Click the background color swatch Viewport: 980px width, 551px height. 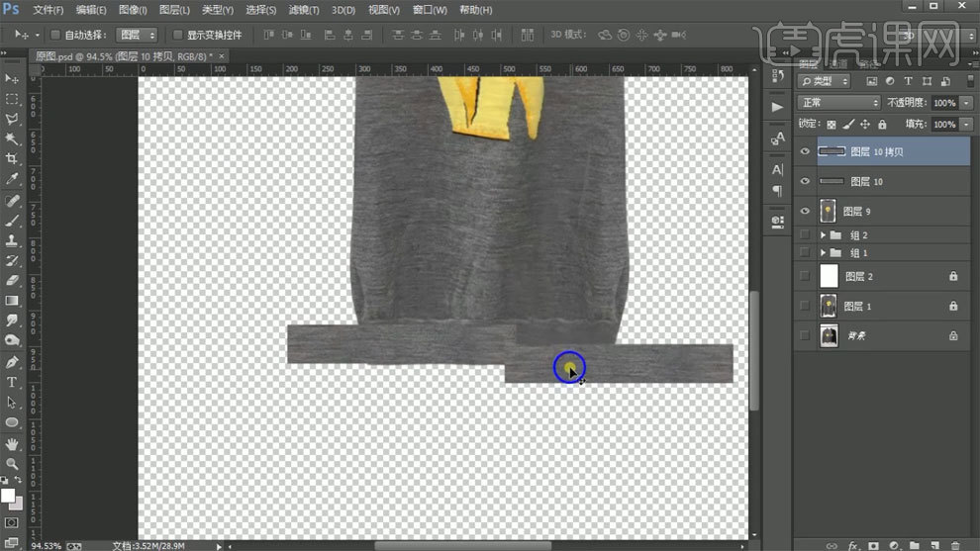[18, 504]
